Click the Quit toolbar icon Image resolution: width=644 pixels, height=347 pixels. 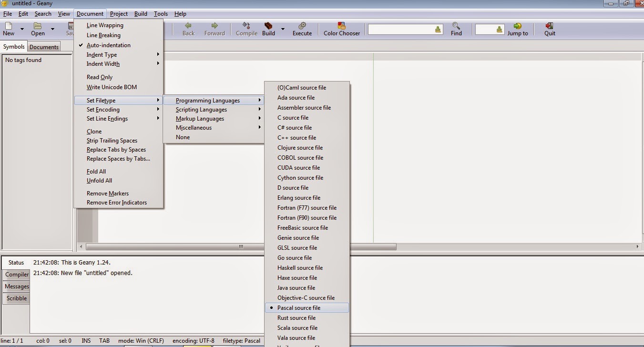coord(550,25)
